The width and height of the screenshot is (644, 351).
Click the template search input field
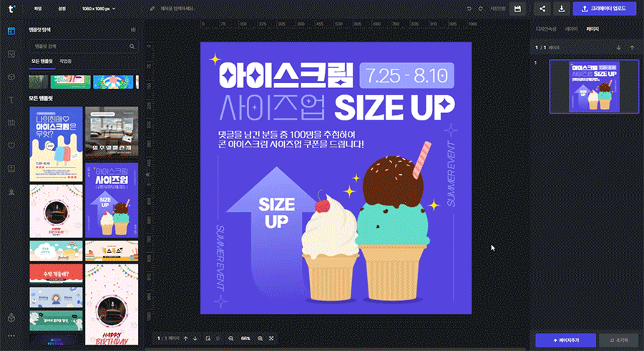77,47
